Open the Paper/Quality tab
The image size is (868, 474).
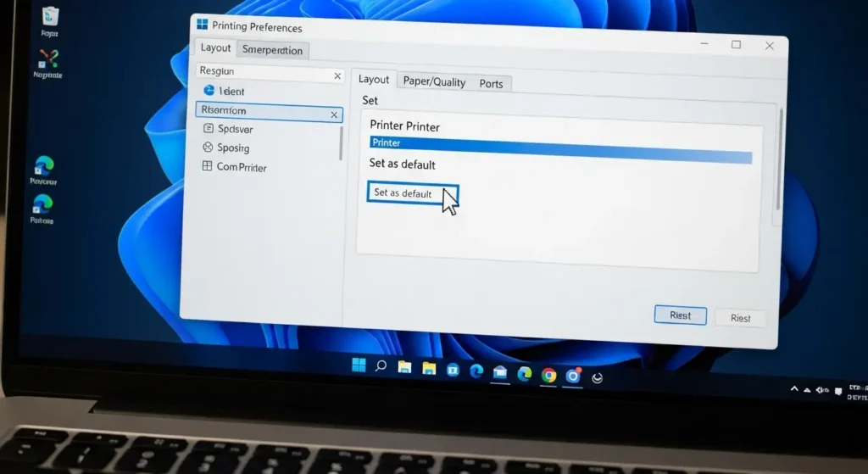pyautogui.click(x=434, y=81)
